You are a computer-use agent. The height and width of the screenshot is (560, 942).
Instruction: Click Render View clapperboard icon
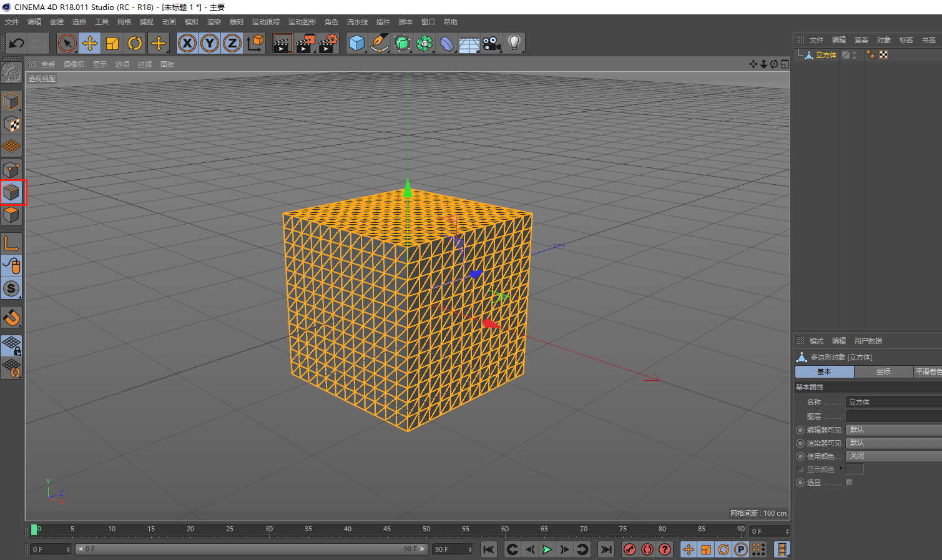pos(282,44)
